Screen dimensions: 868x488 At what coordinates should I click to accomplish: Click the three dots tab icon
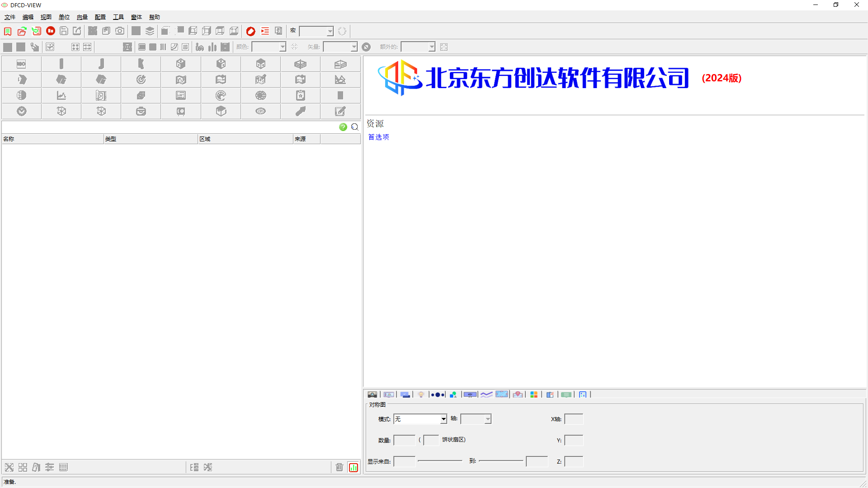[x=438, y=394]
